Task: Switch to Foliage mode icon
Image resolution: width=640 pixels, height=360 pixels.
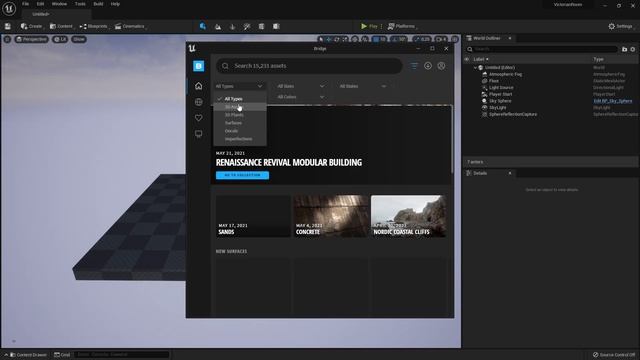Action: [232, 27]
